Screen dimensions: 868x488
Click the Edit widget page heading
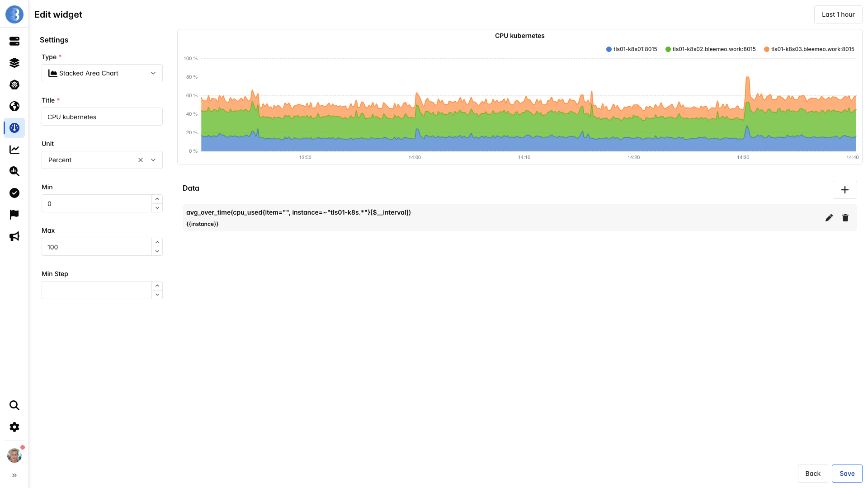58,14
